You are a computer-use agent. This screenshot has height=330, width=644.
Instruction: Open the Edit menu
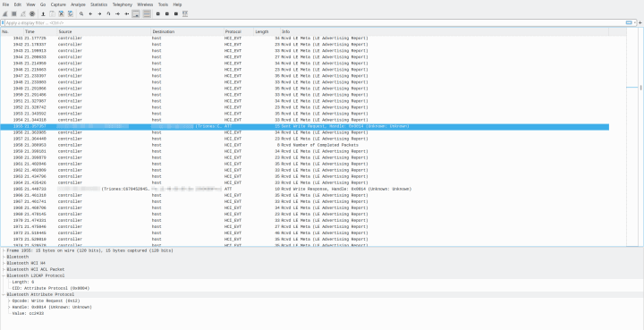(18, 4)
